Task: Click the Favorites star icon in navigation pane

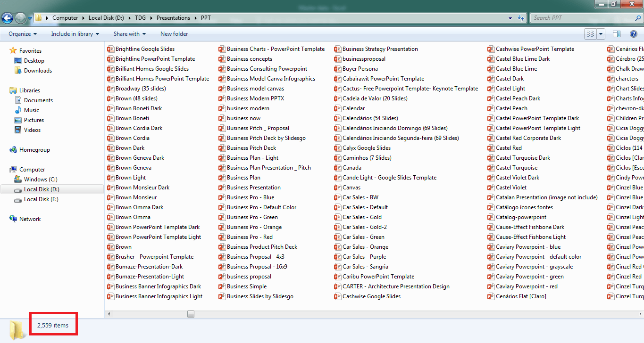Action: tap(13, 51)
